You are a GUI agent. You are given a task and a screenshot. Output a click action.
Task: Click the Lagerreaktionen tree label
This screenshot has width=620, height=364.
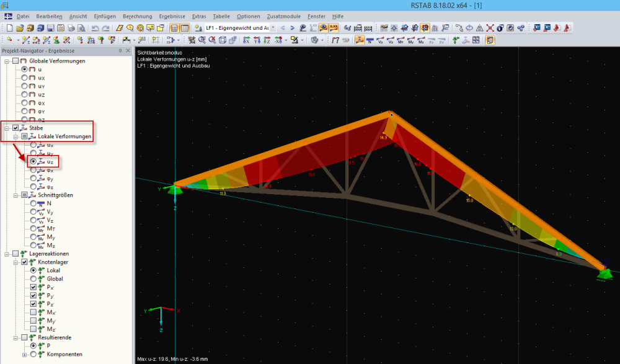point(49,254)
